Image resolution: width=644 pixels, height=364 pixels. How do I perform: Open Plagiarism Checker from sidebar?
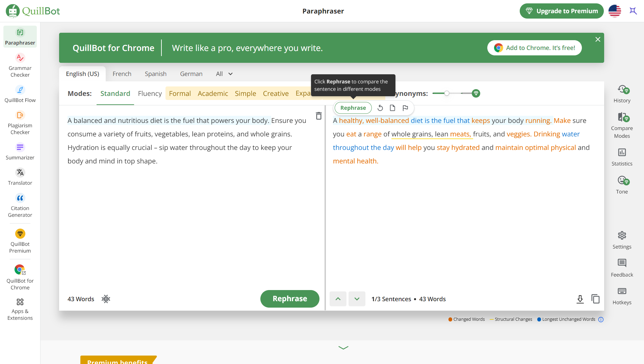tap(20, 123)
